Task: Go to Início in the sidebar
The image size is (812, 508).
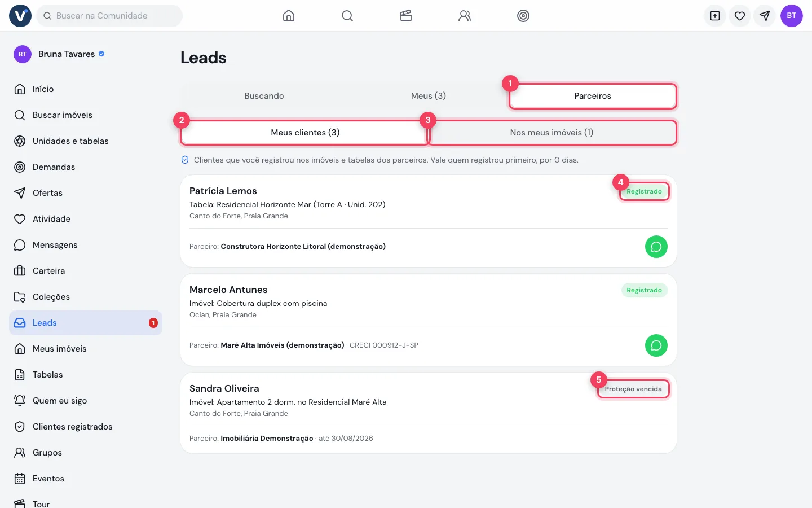Action: click(86, 89)
